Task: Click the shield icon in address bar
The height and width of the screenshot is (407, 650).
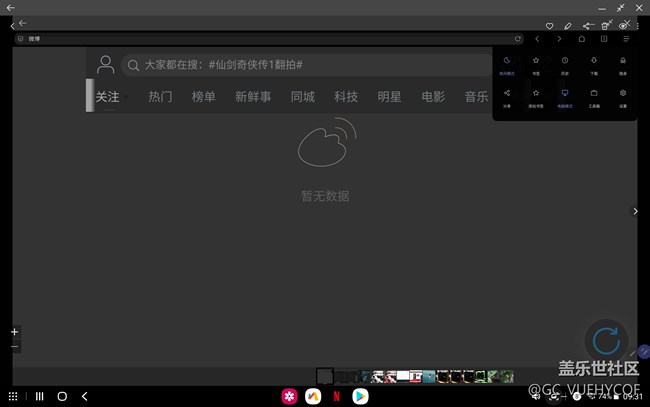Action: point(20,39)
